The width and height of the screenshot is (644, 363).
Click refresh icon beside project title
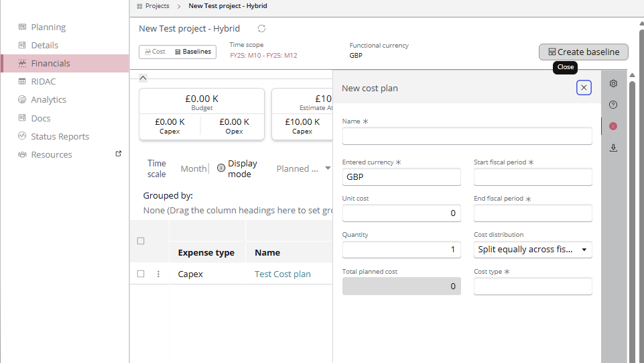(x=261, y=29)
